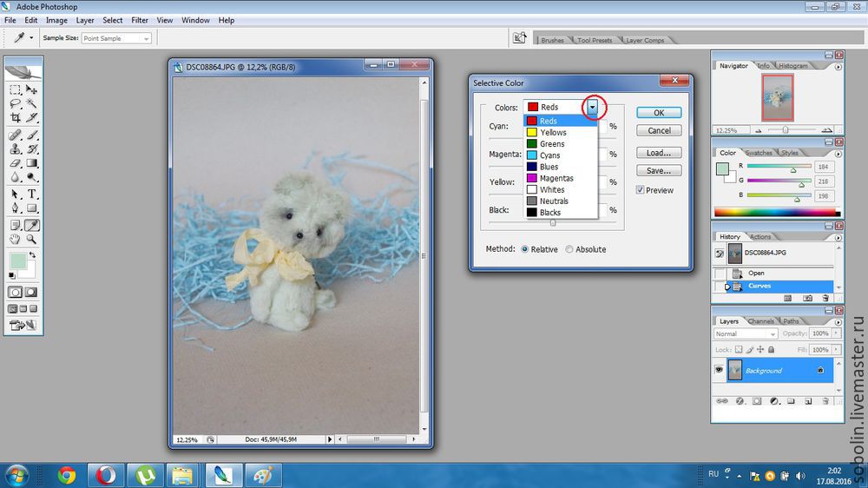Open the tool preset picker arrow
This screenshot has height=488, width=868.
[31, 38]
